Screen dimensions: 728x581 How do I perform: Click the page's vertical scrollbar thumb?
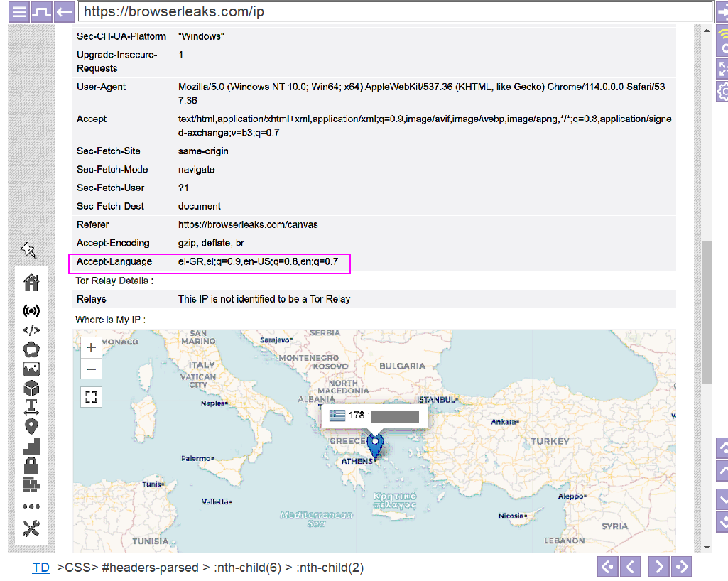706,313
